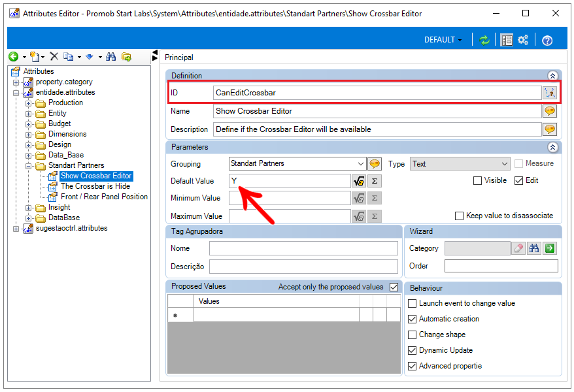Click the new attribute icon in toolbar
Viewport: 574px width, 392px height.
[x=35, y=57]
